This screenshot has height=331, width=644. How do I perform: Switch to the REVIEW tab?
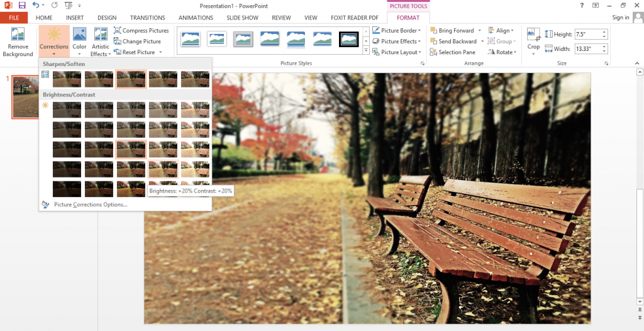tap(282, 18)
